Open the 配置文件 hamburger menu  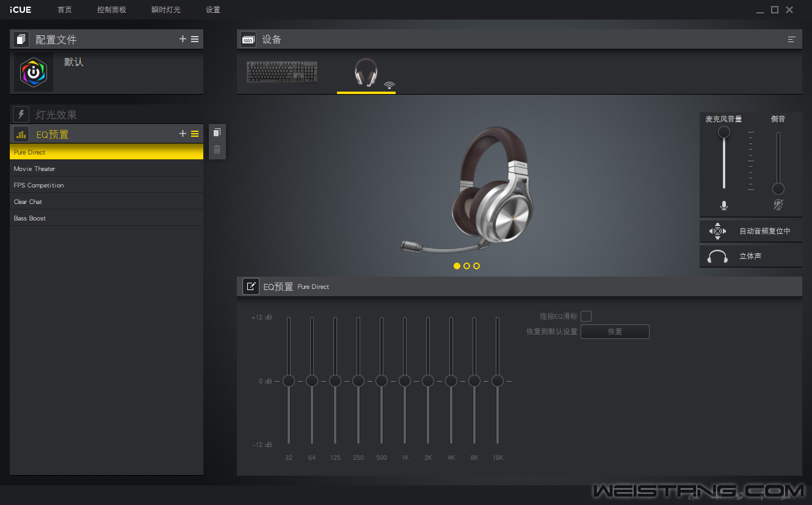[195, 39]
